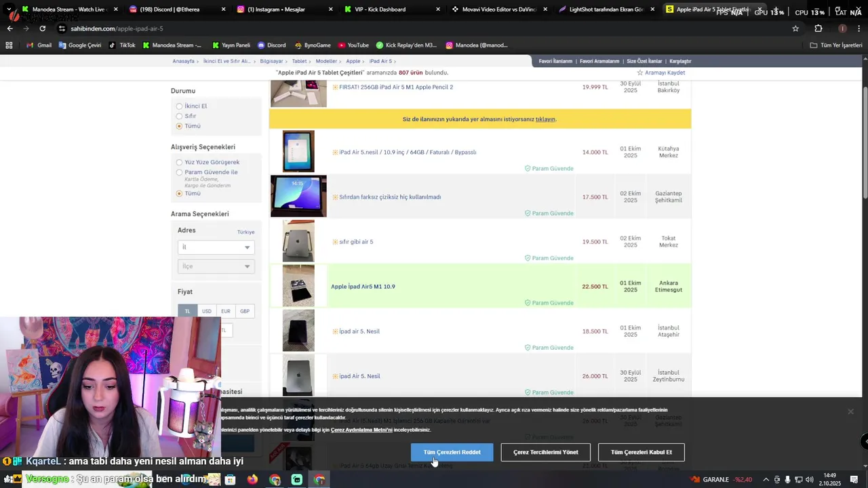Screen dimensions: 868x488
Task: Click Tüm Çerezleri Kabul Et button
Action: coord(642,452)
